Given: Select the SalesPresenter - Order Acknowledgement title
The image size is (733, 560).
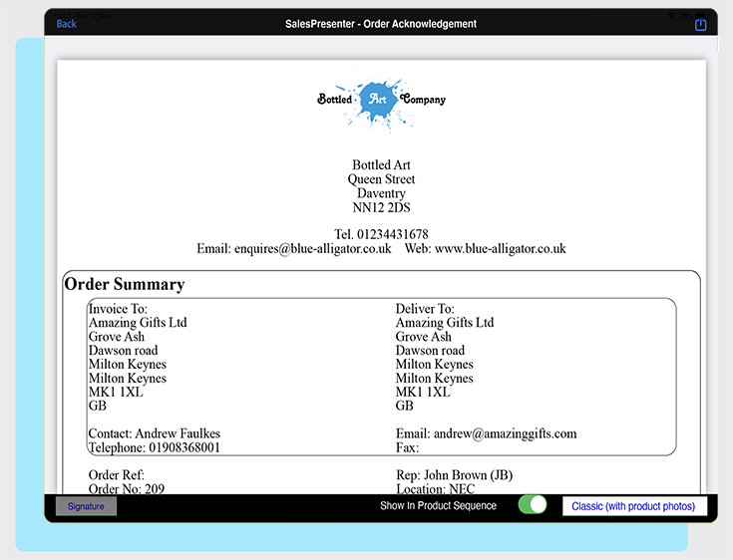Looking at the screenshot, I should click(x=381, y=24).
